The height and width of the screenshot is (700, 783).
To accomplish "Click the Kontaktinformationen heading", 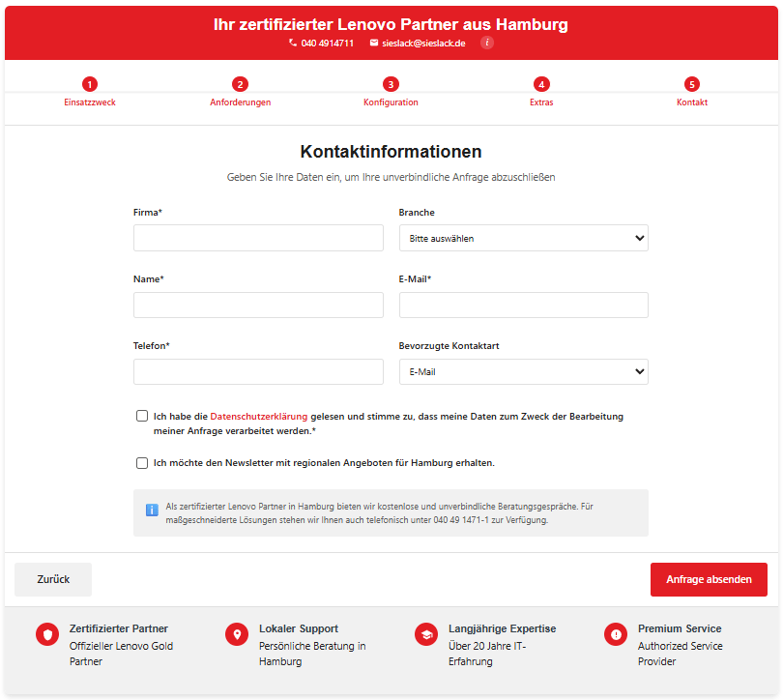I will coord(391,151).
